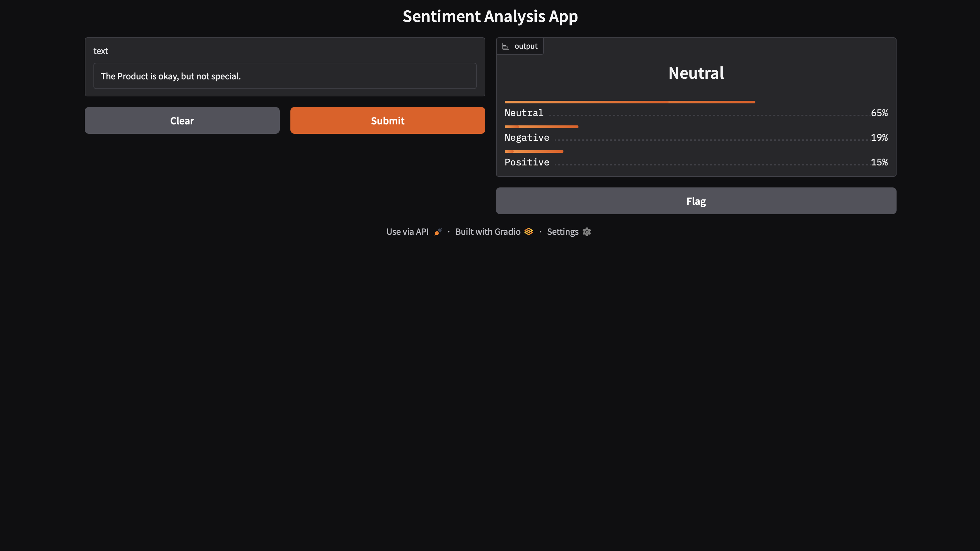Click the Negative confidence bar

tap(541, 127)
